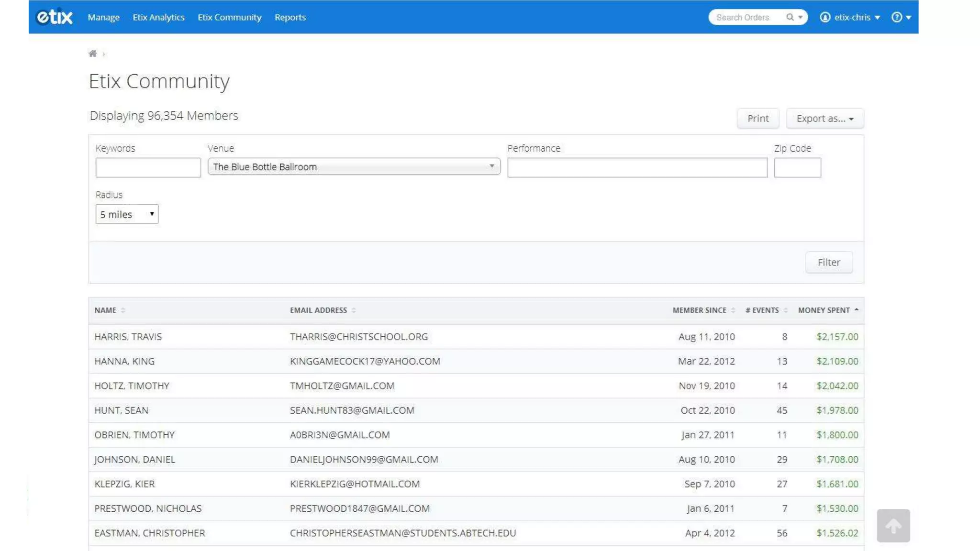The height and width of the screenshot is (551, 980).
Task: Expand the Radius 5 miles dropdown
Action: (127, 214)
